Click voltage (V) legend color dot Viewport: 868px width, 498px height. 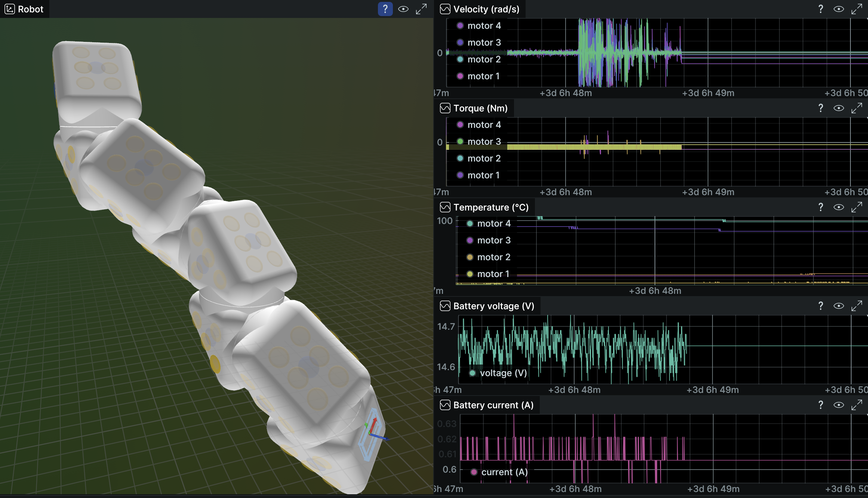coord(473,373)
